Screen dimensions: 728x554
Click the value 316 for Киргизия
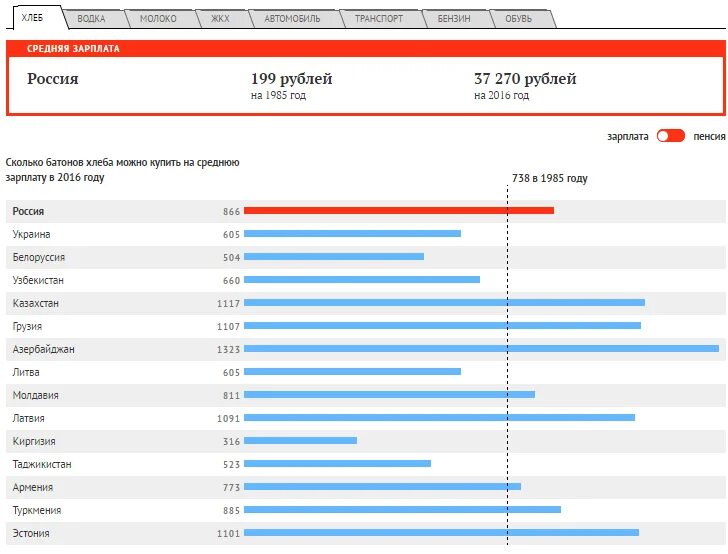[231, 442]
